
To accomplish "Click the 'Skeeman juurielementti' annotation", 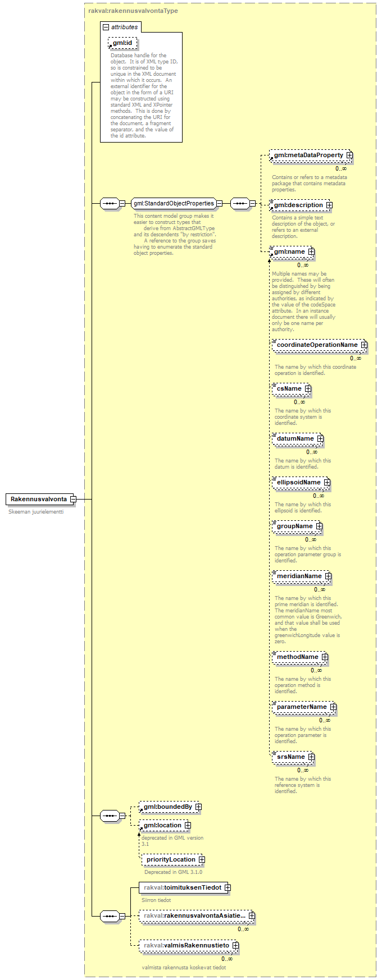I will (36, 512).
